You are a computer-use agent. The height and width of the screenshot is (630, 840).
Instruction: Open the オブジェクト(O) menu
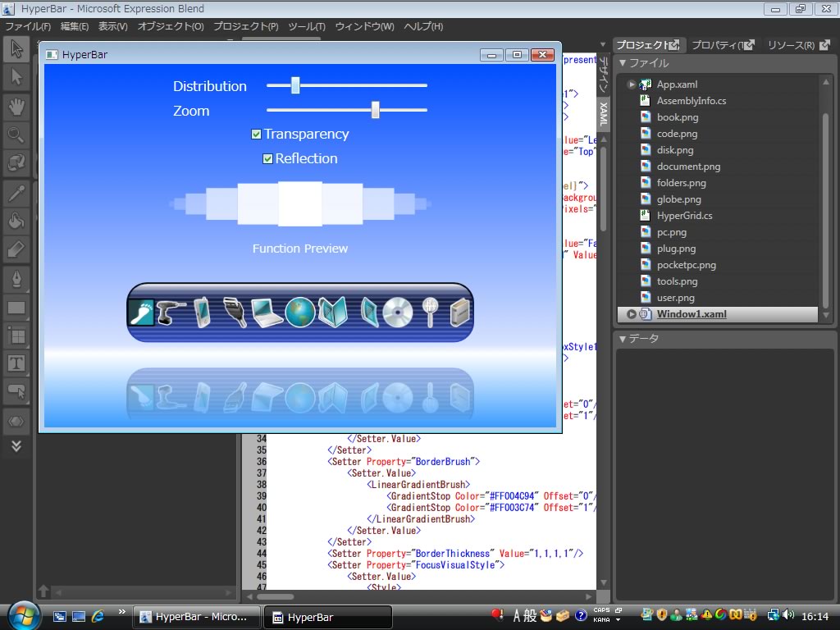[x=171, y=26]
